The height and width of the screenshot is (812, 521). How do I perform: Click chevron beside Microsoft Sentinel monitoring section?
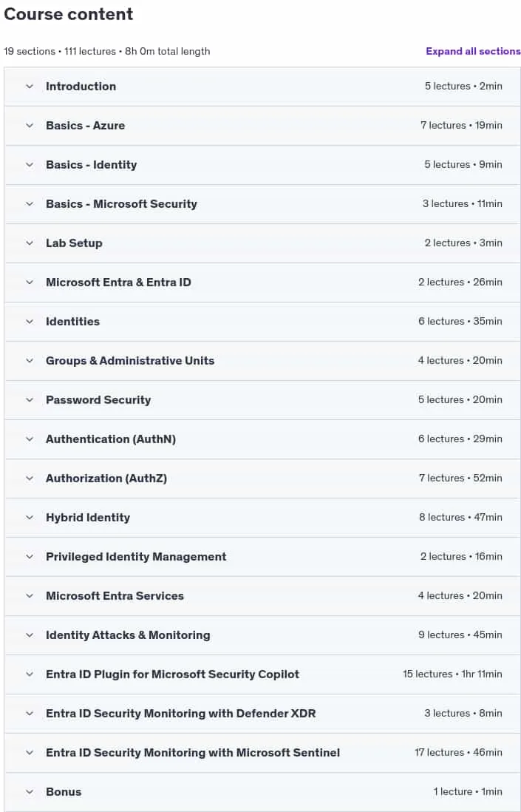point(30,752)
